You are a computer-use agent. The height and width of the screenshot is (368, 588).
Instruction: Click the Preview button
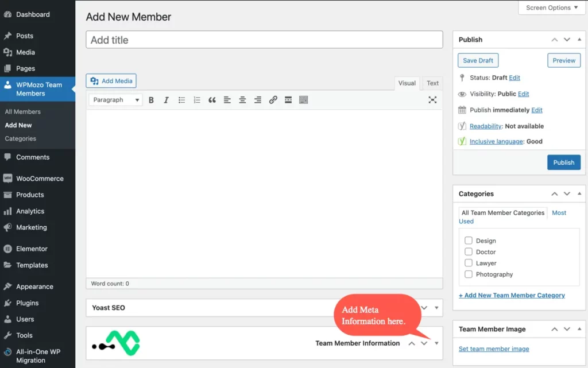pos(564,60)
